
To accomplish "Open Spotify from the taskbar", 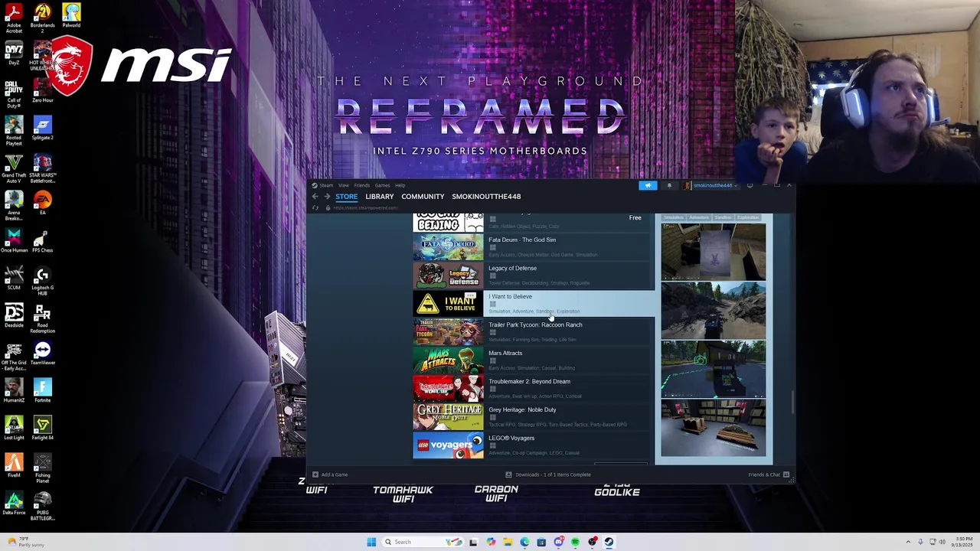I will pyautogui.click(x=576, y=542).
